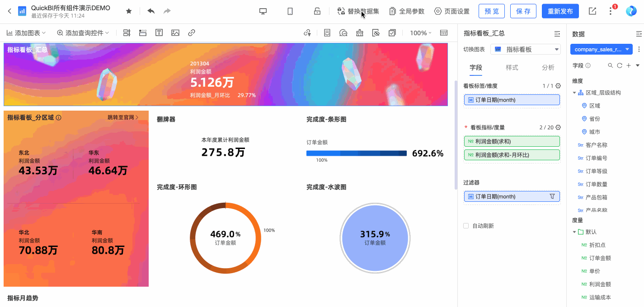Click the multi-select checkbox icon in toolbar
The height and width of the screenshot is (307, 644).
[x=392, y=33]
